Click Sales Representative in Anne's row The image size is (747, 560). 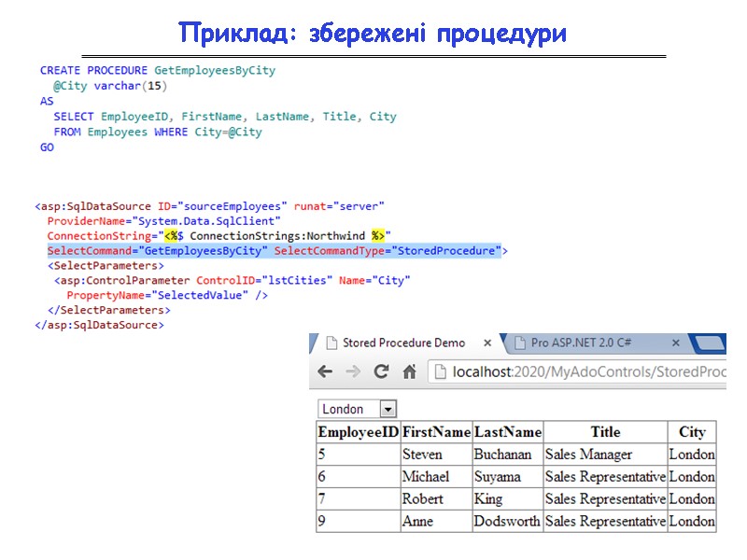coord(605,521)
